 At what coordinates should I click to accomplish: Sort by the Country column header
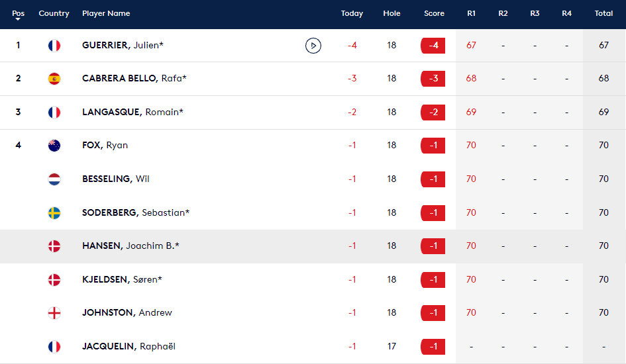pos(54,13)
